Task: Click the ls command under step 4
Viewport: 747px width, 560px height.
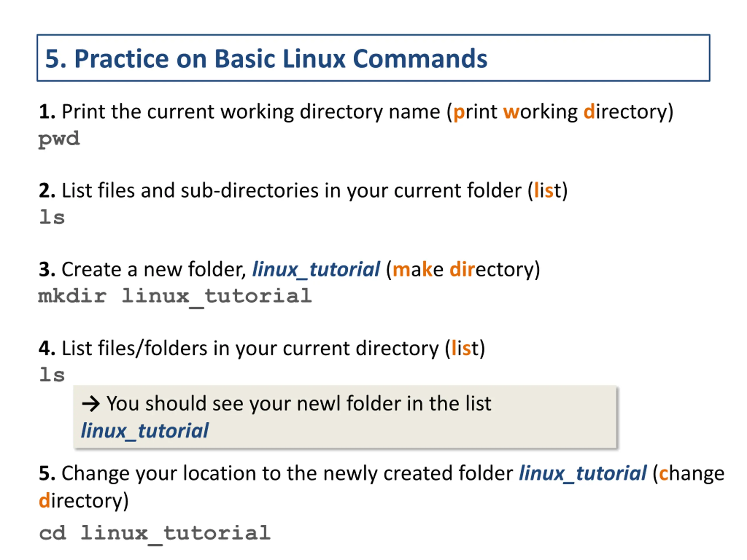Action: 52,375
